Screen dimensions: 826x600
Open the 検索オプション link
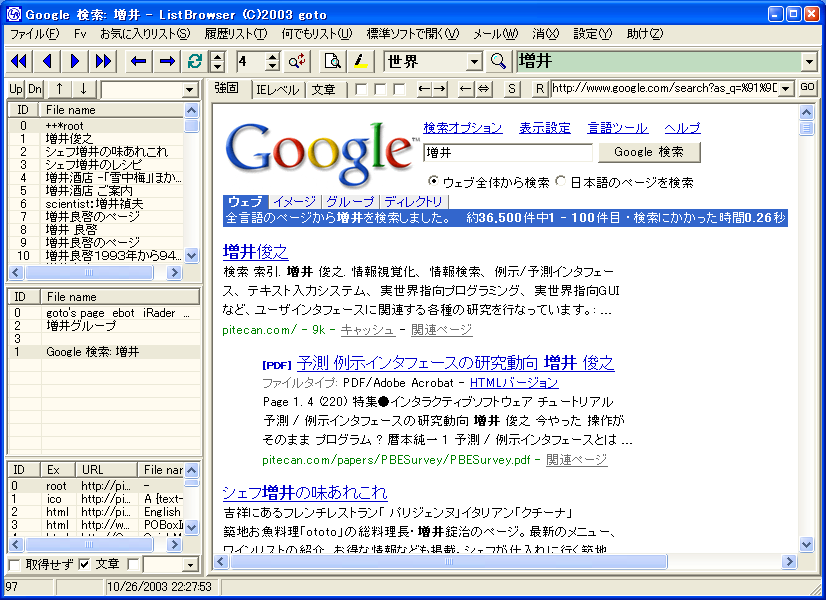(463, 128)
